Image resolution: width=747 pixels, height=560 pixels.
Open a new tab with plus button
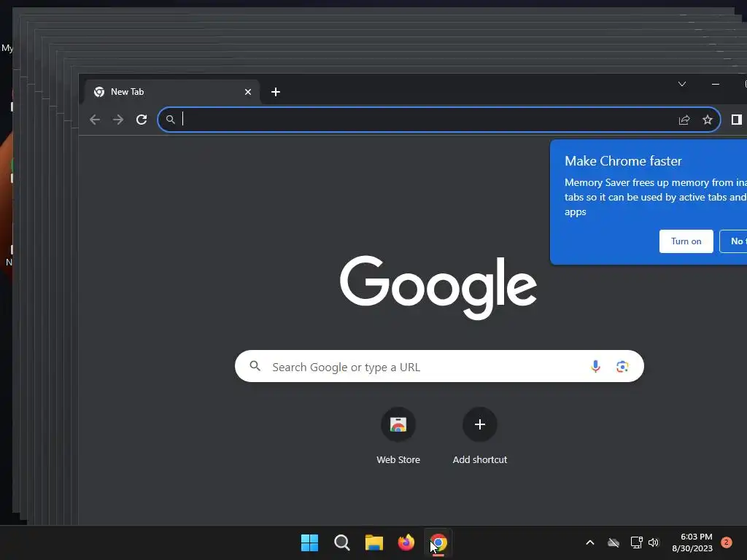click(275, 92)
